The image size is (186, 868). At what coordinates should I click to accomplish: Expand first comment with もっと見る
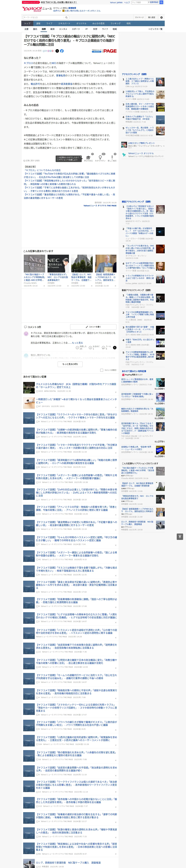77,343
